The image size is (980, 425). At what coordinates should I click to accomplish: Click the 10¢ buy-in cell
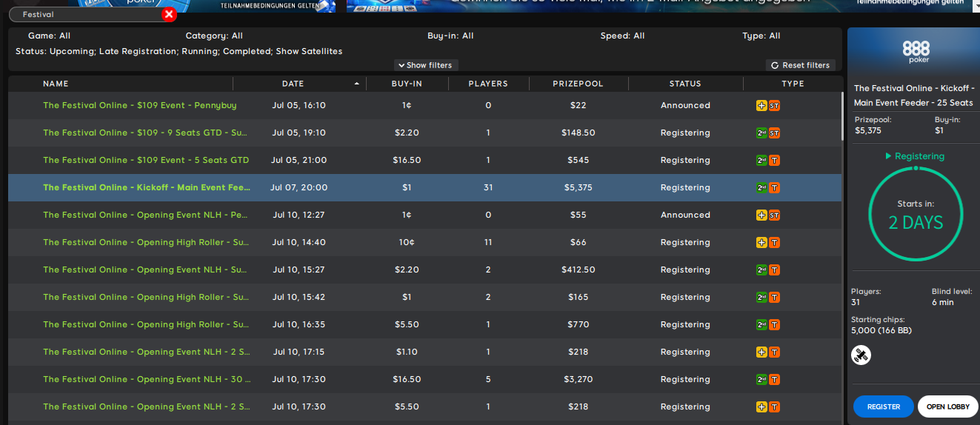point(407,242)
